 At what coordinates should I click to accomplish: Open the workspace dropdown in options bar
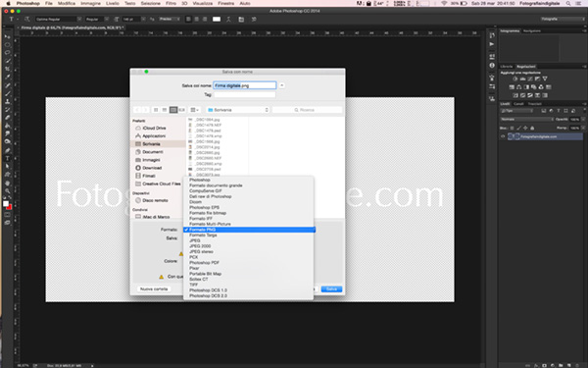563,19
